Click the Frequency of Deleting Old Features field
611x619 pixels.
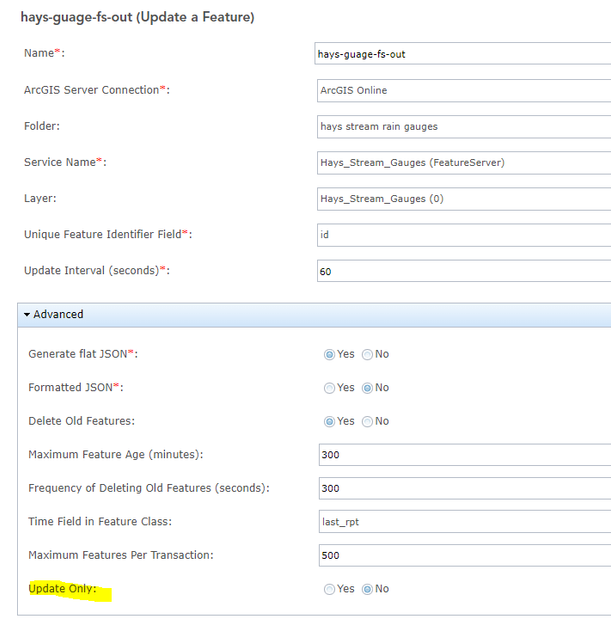click(462, 488)
